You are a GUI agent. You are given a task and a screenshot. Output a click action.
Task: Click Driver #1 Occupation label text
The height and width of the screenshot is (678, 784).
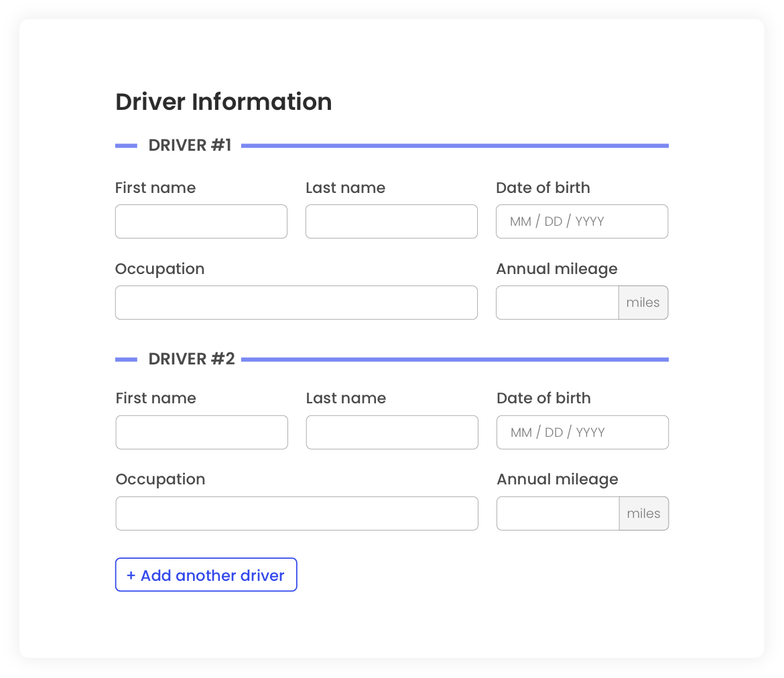[159, 269]
